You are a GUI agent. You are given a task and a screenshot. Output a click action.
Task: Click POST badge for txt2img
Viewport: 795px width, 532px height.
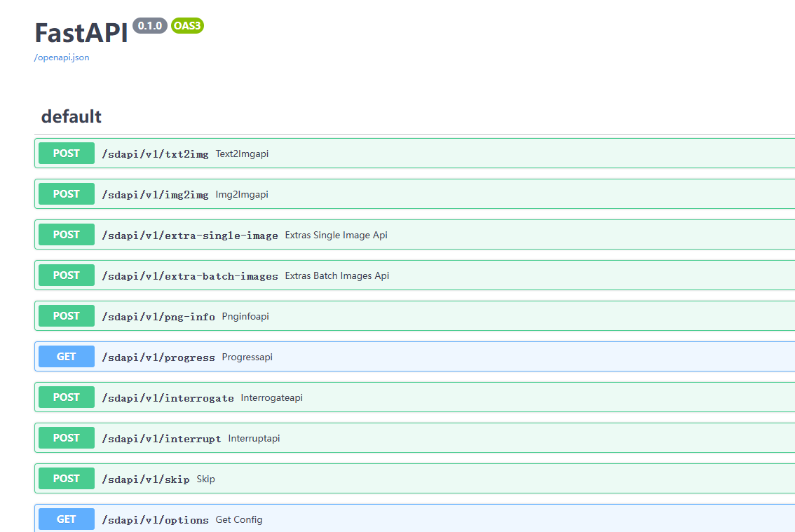point(67,154)
